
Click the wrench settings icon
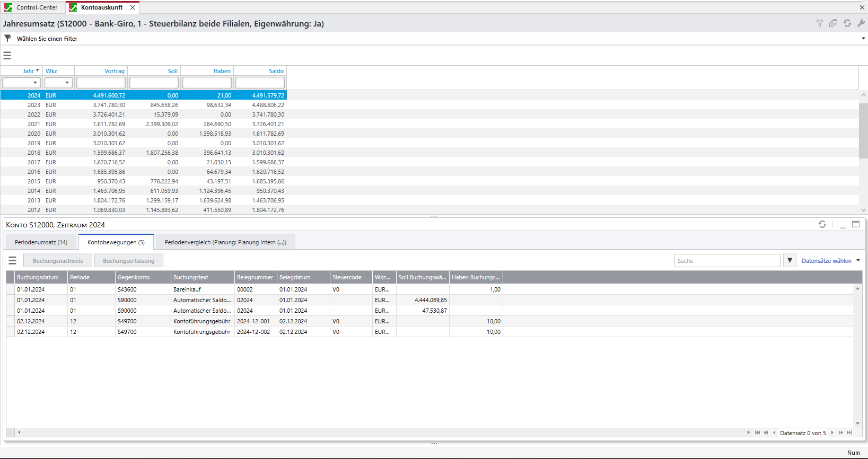click(861, 23)
